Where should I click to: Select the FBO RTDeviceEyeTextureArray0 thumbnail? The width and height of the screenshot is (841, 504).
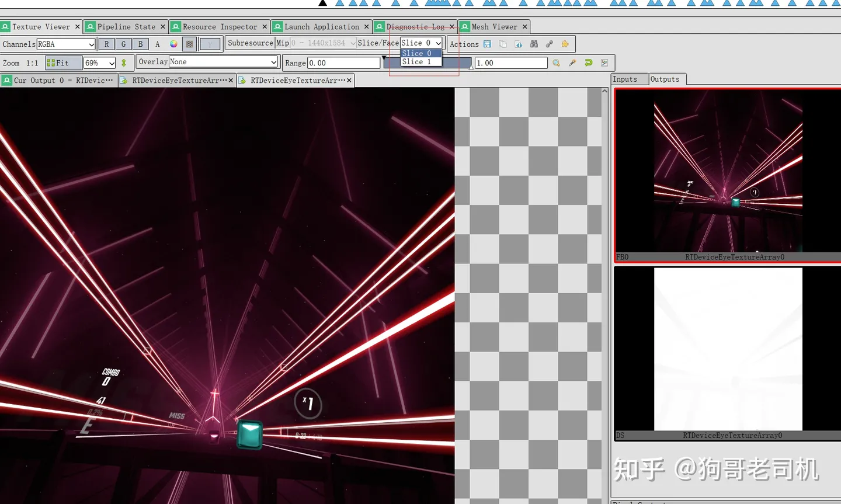728,176
